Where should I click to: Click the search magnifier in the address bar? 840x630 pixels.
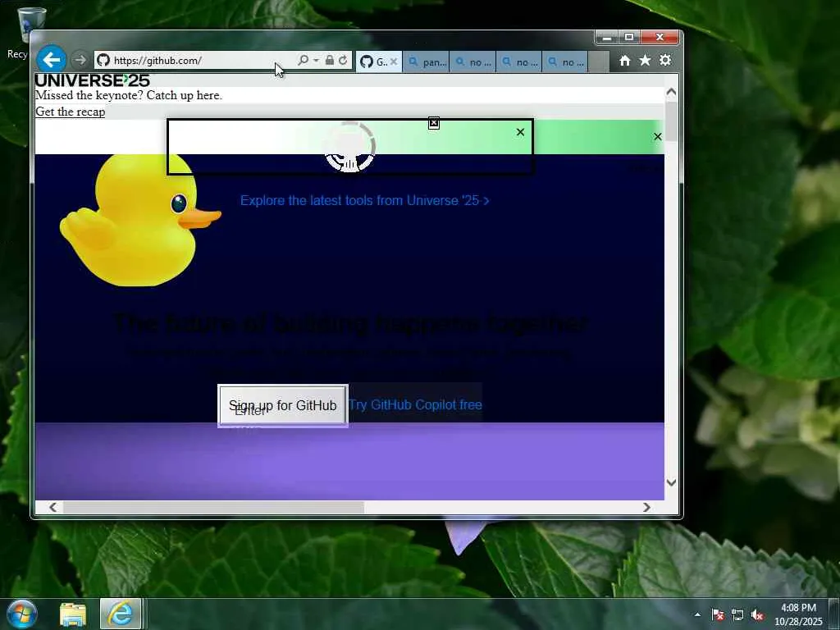click(304, 60)
